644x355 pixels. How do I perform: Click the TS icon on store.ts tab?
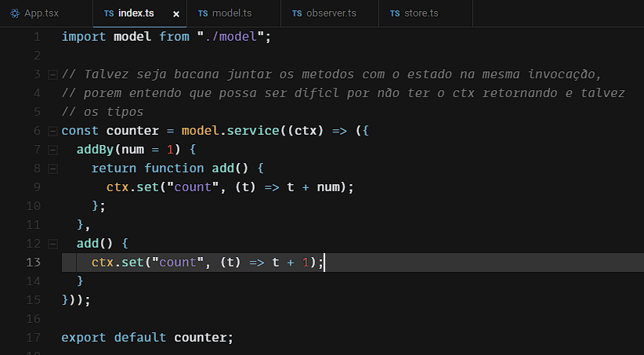[x=395, y=14]
